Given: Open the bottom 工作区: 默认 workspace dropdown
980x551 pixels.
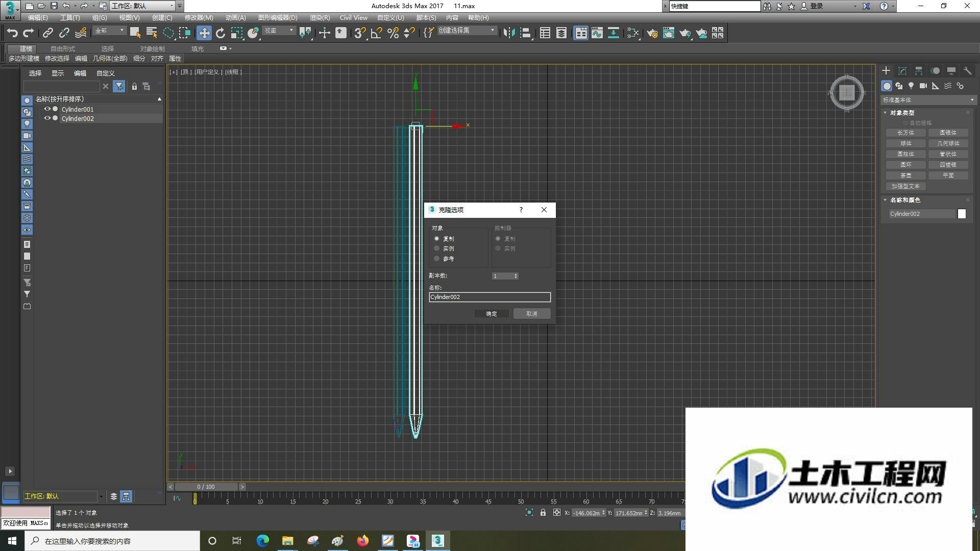Looking at the screenshot, I should point(63,496).
